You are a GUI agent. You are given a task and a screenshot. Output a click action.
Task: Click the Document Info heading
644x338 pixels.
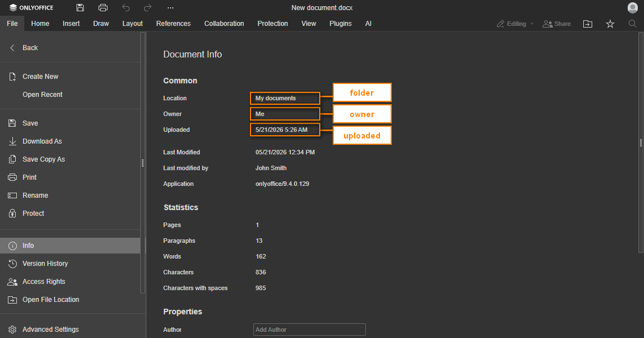coord(193,54)
